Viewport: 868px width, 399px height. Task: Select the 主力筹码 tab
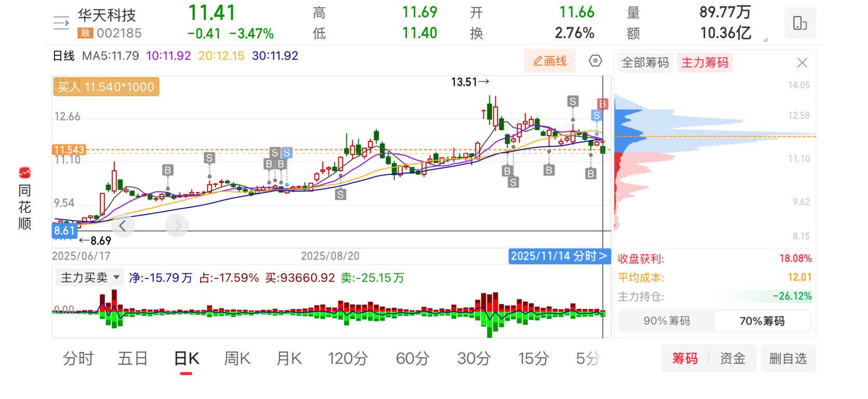tap(705, 63)
